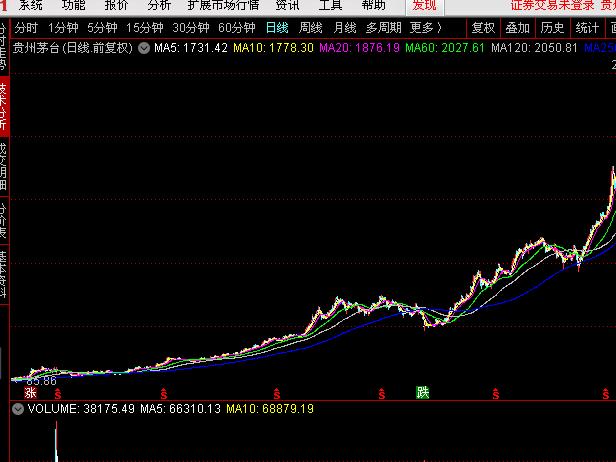Click the 发现 button in menu bar

424,5
